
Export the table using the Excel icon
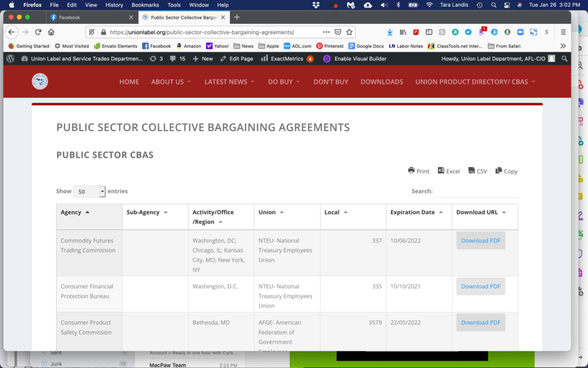click(x=449, y=170)
